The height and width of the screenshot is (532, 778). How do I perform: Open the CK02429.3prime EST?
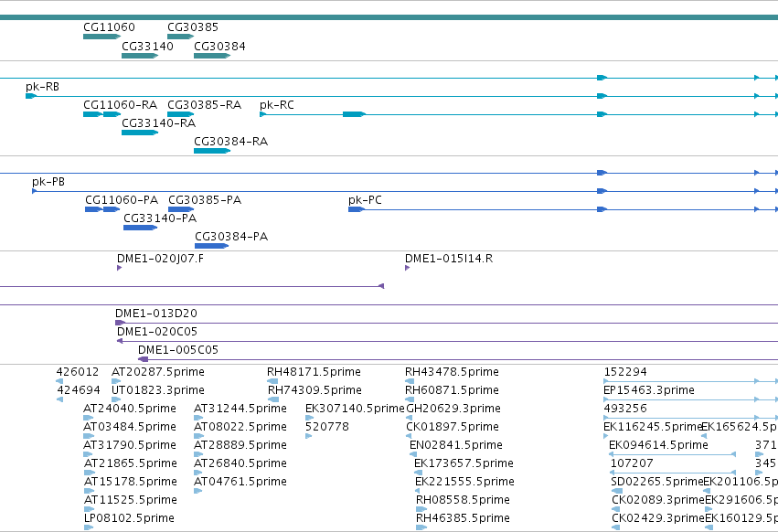[x=658, y=518]
